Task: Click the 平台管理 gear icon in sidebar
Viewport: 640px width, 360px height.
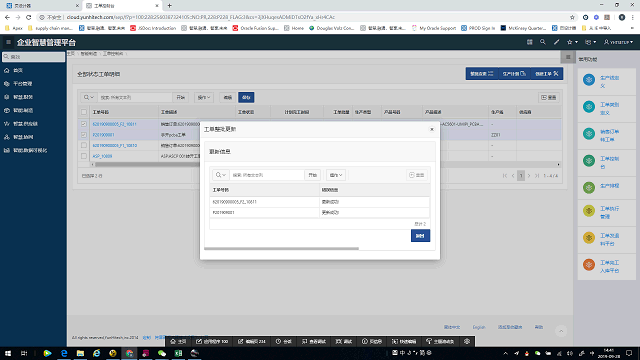Action: [x=7, y=84]
